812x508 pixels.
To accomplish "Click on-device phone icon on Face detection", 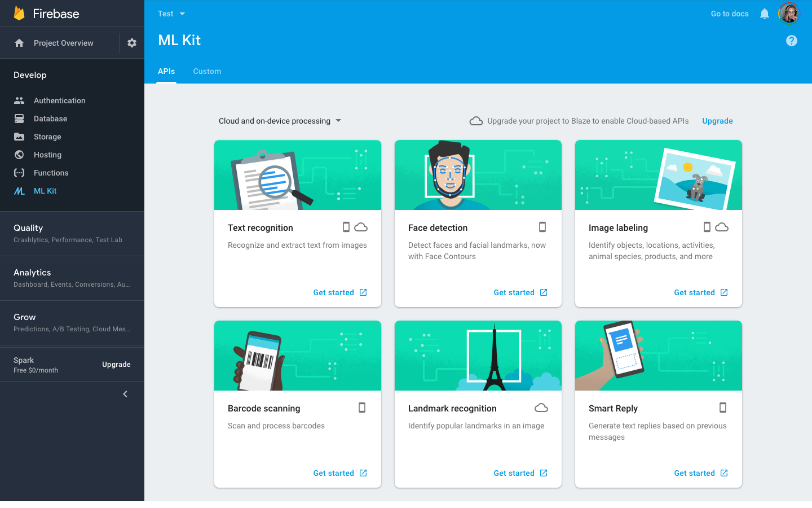I will click(542, 227).
